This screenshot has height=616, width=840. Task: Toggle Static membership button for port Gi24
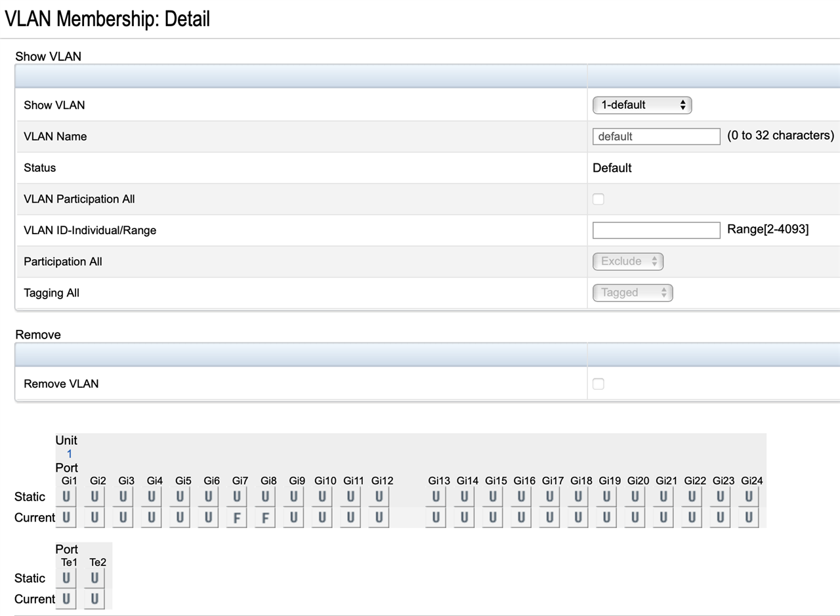(x=749, y=497)
